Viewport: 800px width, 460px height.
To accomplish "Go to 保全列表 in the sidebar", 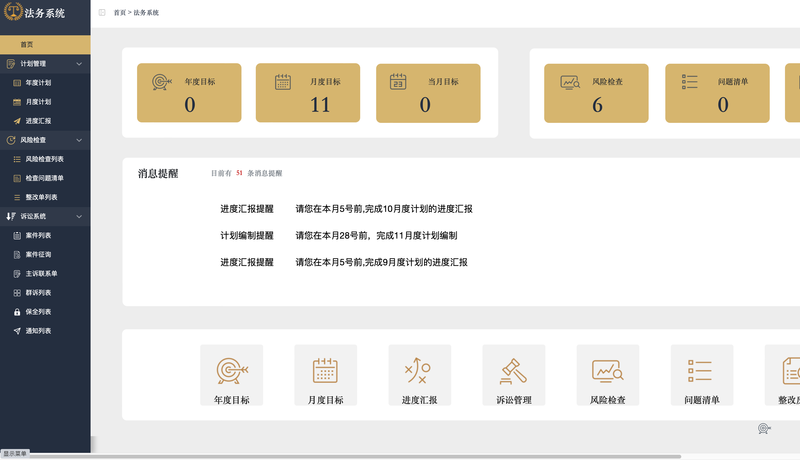I will 38,311.
